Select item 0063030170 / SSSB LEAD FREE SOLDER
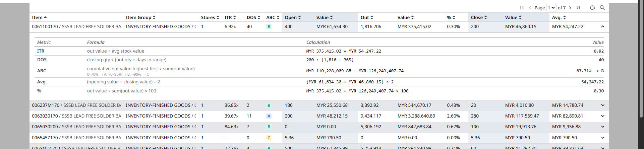Image resolution: width=644 pixels, height=149 pixels. pyautogui.click(x=76, y=116)
